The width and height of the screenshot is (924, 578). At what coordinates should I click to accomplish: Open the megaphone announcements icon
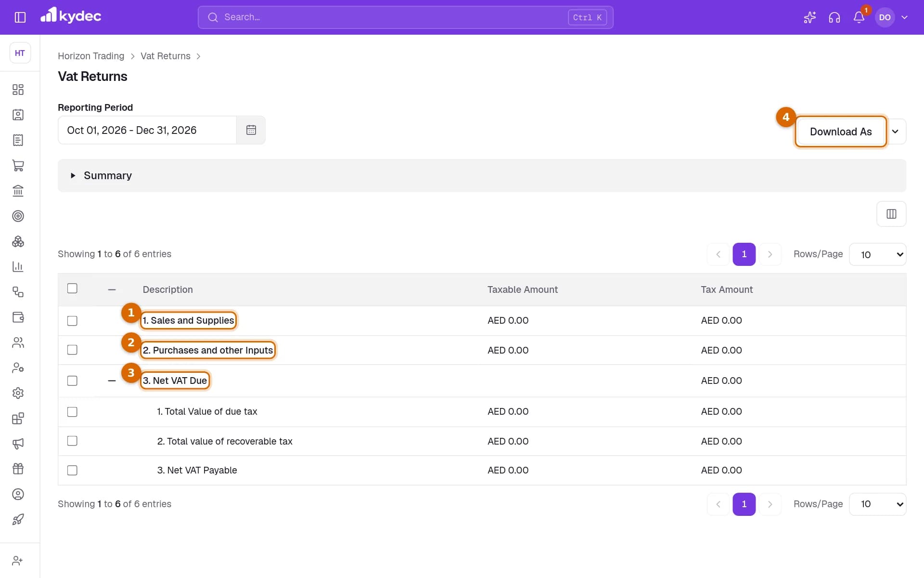click(x=18, y=444)
